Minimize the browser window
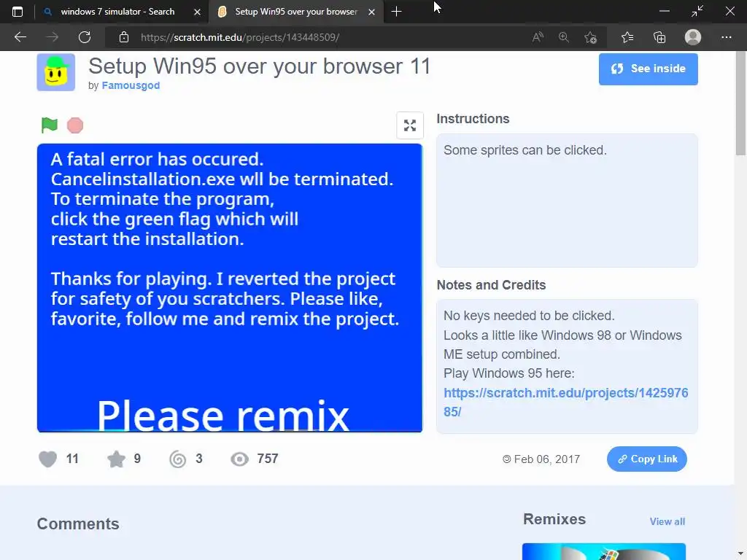The width and height of the screenshot is (747, 560). click(x=664, y=11)
